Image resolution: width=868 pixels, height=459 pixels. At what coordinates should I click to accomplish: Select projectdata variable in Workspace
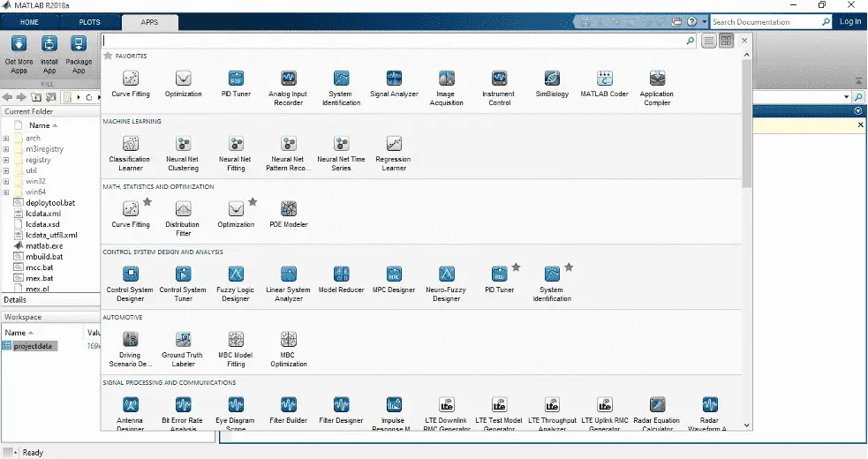click(34, 346)
